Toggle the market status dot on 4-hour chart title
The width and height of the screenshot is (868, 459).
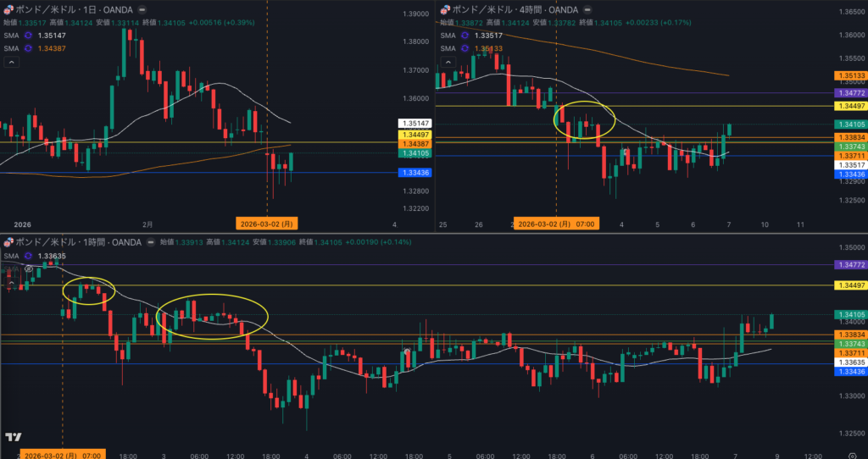(584, 9)
